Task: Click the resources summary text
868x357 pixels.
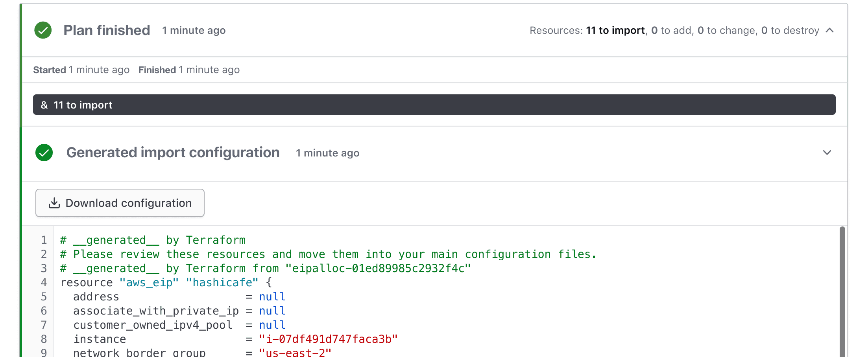Action: click(x=674, y=30)
